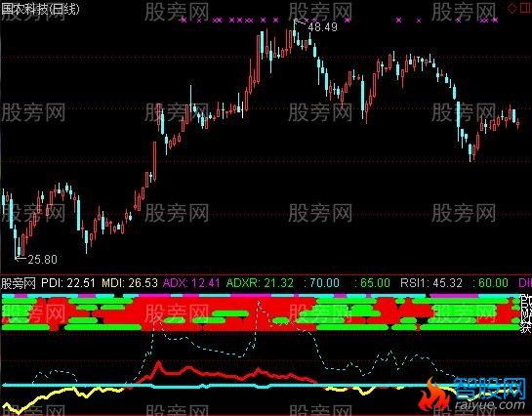Click the red diamond icon at top right
This screenshot has width=532, height=416.
coord(512,9)
